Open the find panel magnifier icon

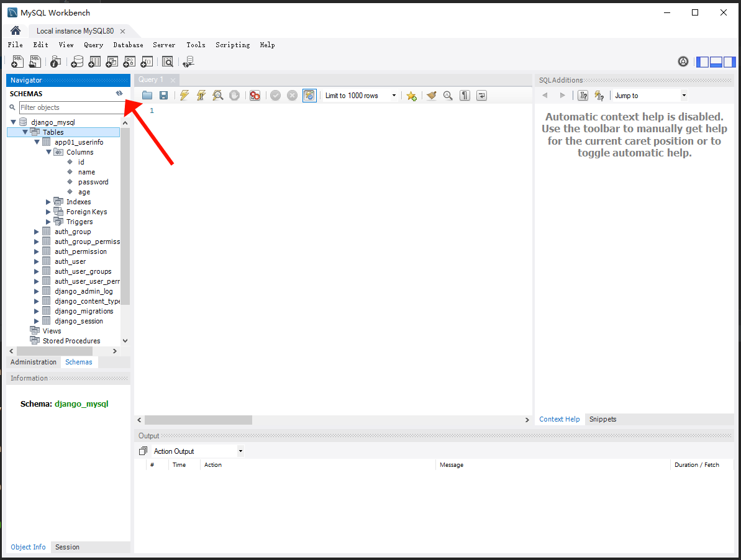tap(448, 96)
